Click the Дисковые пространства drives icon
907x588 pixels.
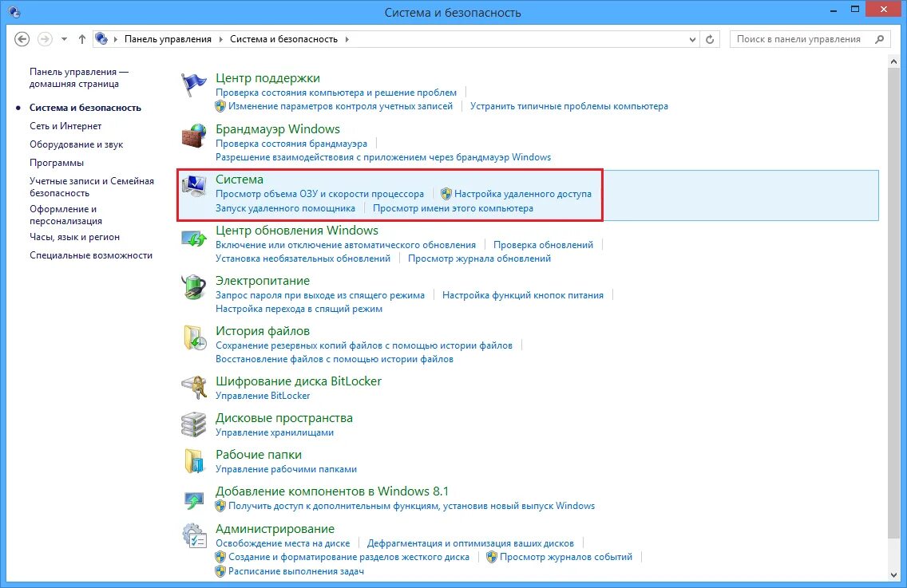click(x=193, y=424)
